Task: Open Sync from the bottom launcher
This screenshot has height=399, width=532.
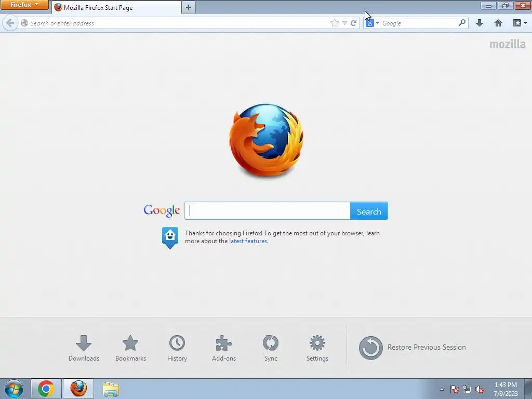Action: pyautogui.click(x=271, y=349)
